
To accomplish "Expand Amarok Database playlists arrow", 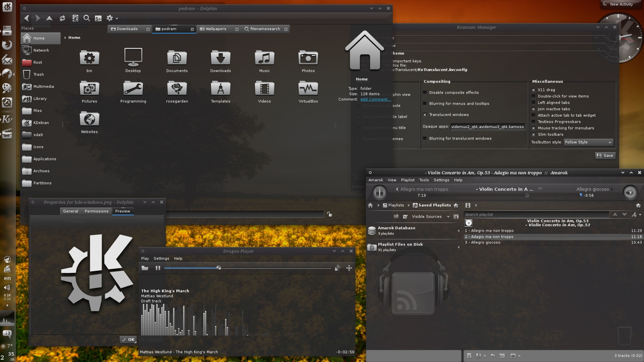I will click(x=458, y=231).
